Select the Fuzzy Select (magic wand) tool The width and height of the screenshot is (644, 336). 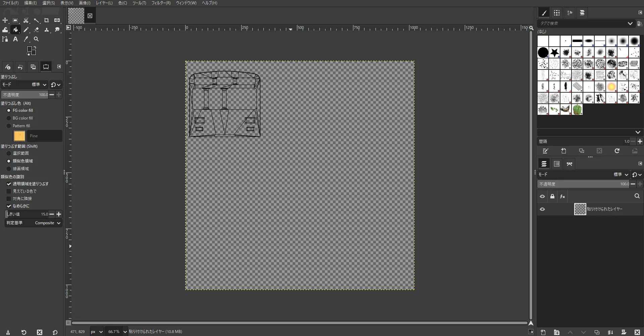36,20
